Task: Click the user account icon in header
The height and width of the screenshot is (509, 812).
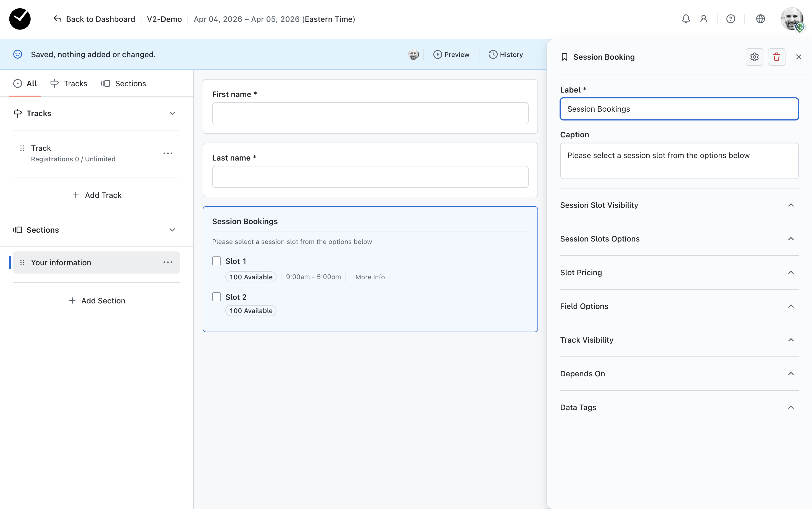Action: [703, 19]
